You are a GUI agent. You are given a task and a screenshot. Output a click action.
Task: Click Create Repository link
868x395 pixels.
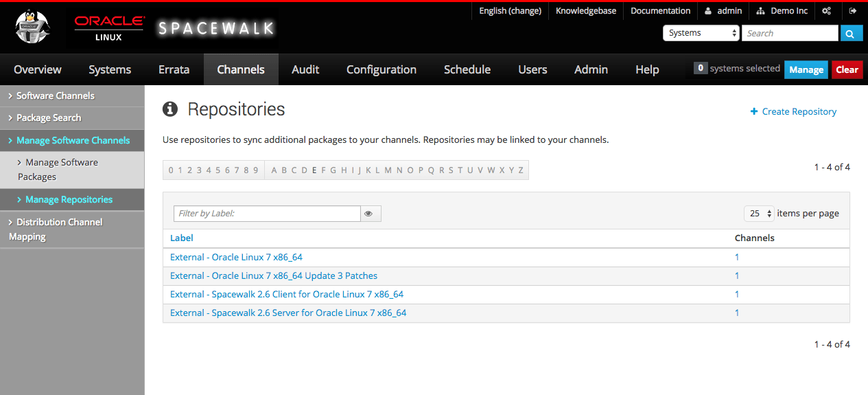click(x=793, y=111)
